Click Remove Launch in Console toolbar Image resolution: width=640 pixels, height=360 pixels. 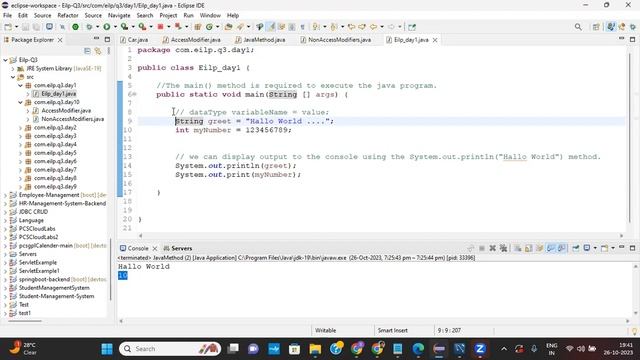pyautogui.click(x=493, y=248)
